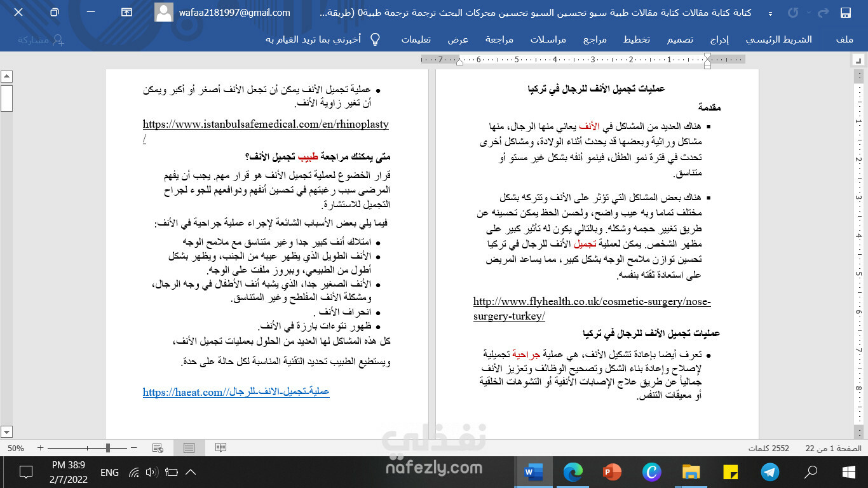Click the taskbar clock showing 2/7/2022
The image size is (868, 488).
click(69, 472)
